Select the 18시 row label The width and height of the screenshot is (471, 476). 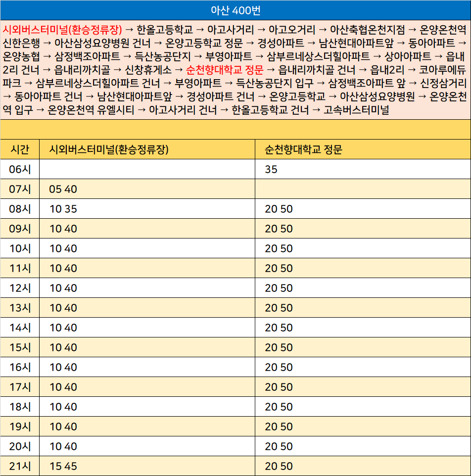(x=20, y=407)
